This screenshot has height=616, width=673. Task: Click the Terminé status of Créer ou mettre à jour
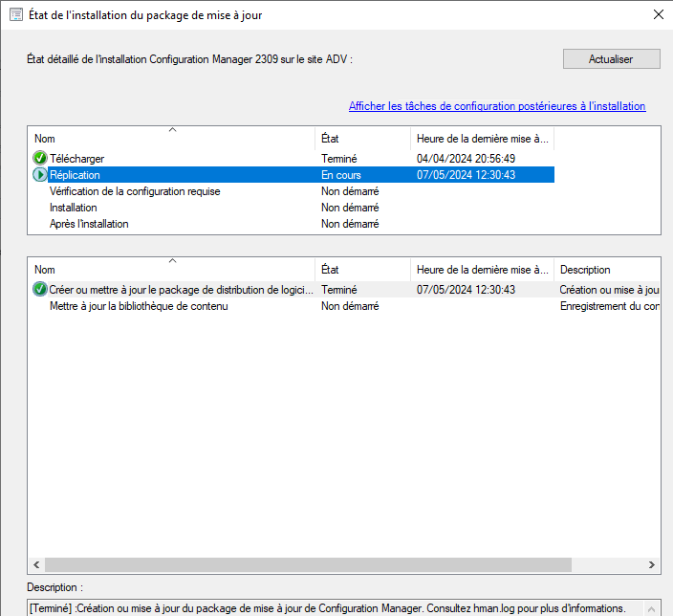click(339, 290)
